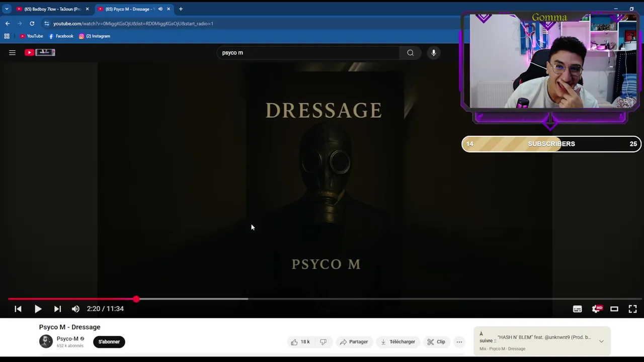Enter fullscreen mode
This screenshot has height=362, width=644.
[632, 309]
